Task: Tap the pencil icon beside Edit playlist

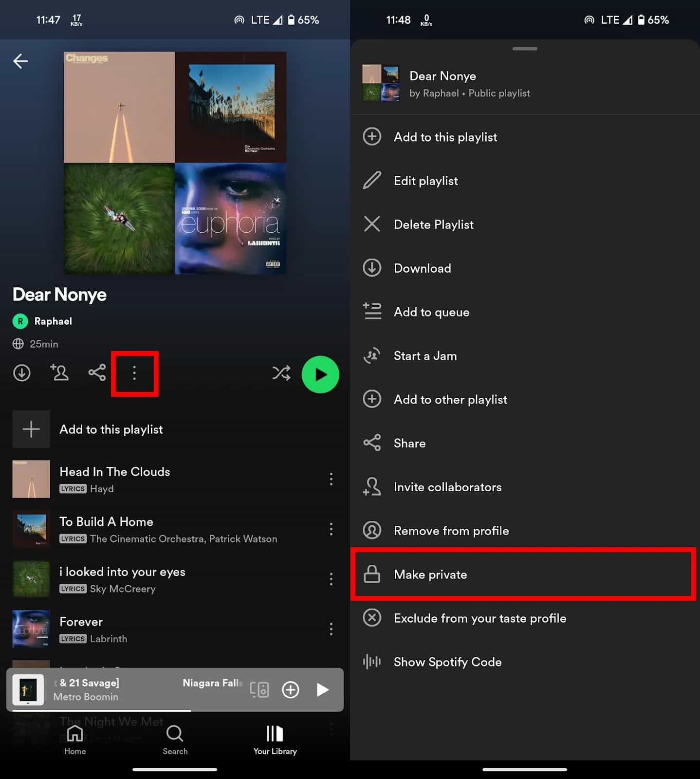Action: 372,181
